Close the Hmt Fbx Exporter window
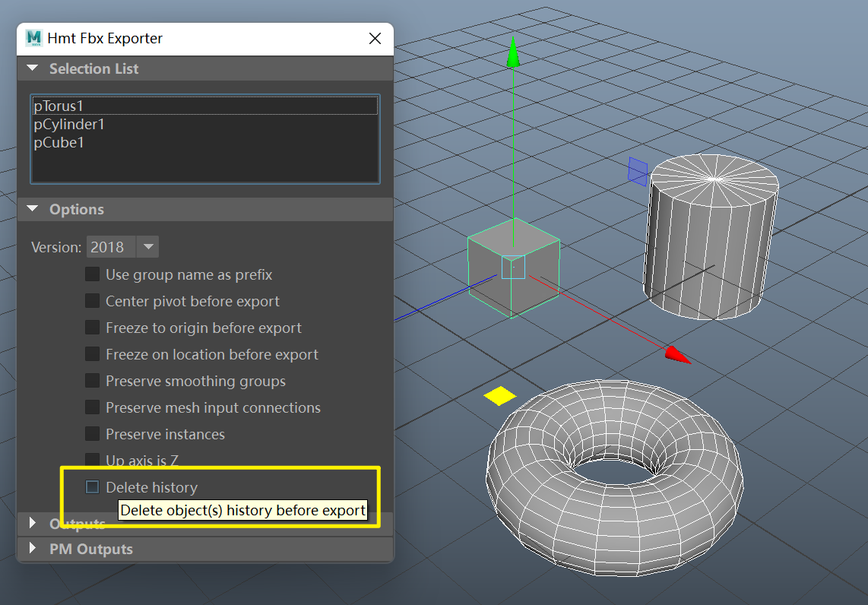The image size is (868, 605). click(x=375, y=39)
